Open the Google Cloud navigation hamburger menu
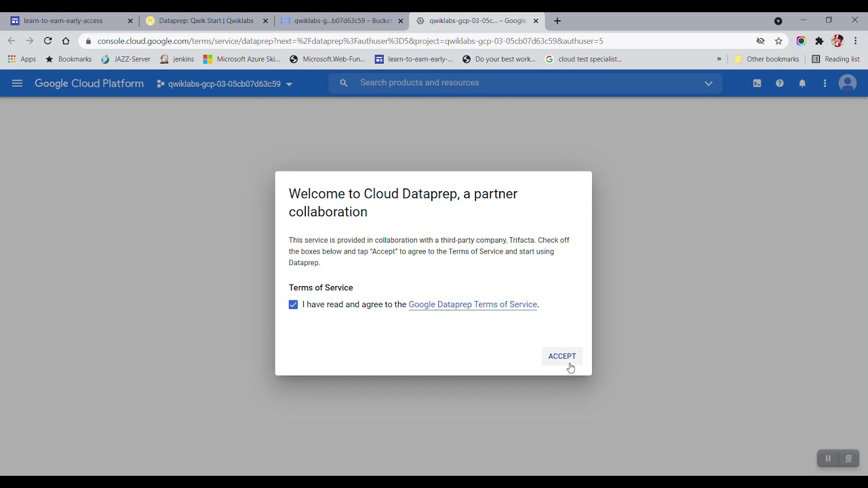 coord(17,83)
